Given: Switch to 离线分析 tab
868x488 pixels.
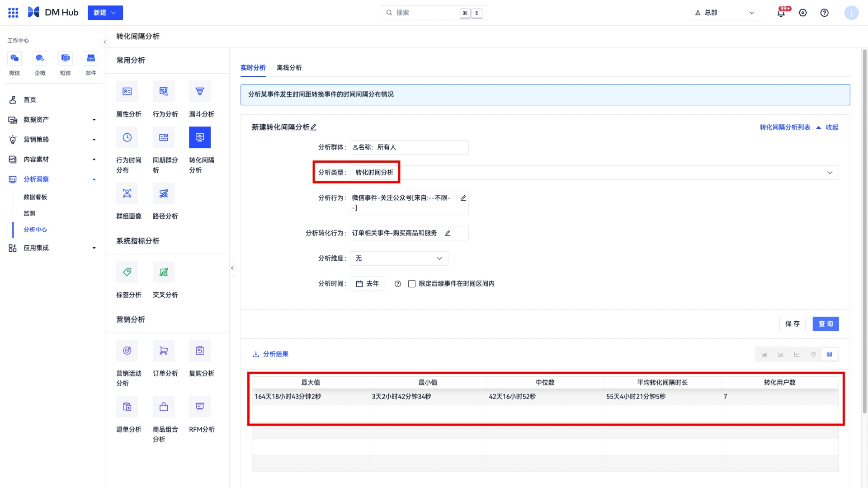Looking at the screenshot, I should coord(289,68).
